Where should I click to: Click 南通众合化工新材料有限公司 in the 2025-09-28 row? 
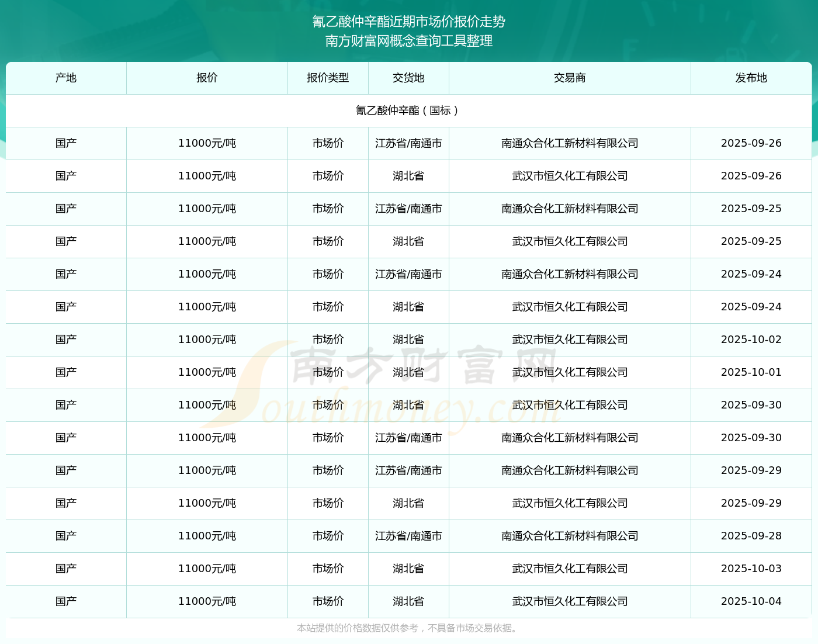(570, 536)
